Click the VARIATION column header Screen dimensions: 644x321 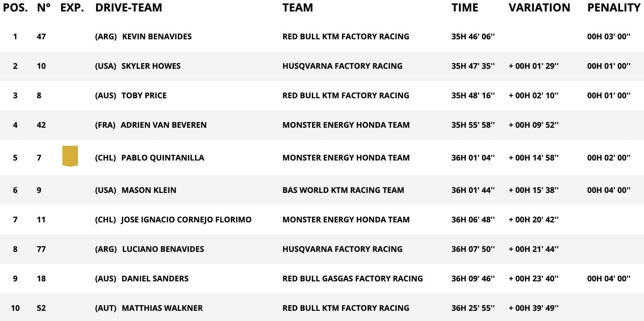pyautogui.click(x=539, y=8)
